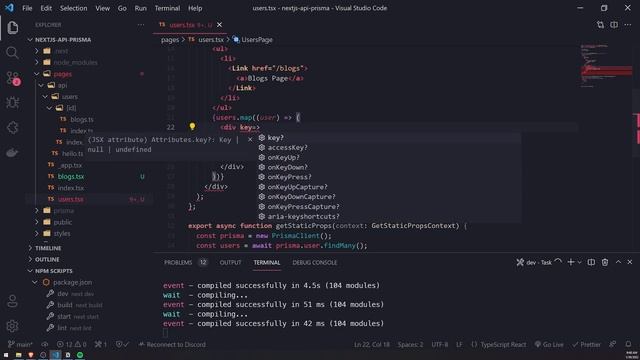Open changes compare icon in editor toolbar
The image size is (640, 360).
click(600, 25)
